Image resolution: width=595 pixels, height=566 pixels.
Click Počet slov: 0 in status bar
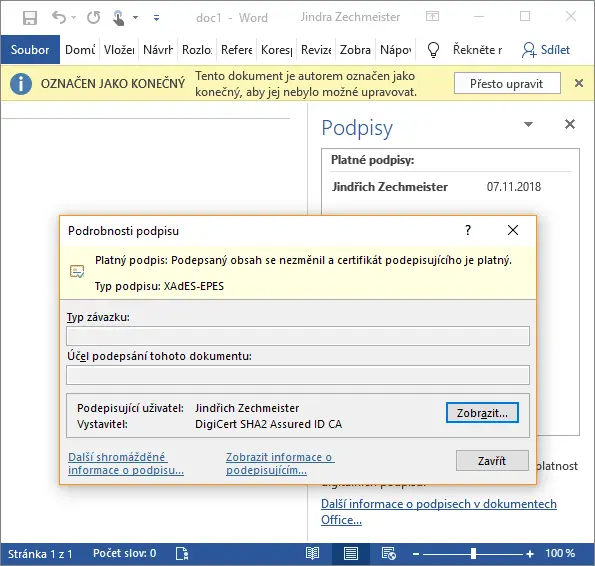click(124, 553)
